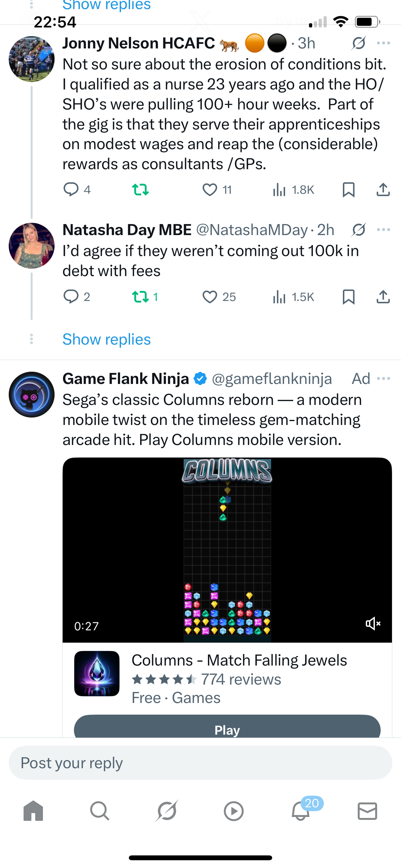Viewport: 401px width, 868px height.
Task: Open more options on Natasha Day's post
Action: pos(384,230)
